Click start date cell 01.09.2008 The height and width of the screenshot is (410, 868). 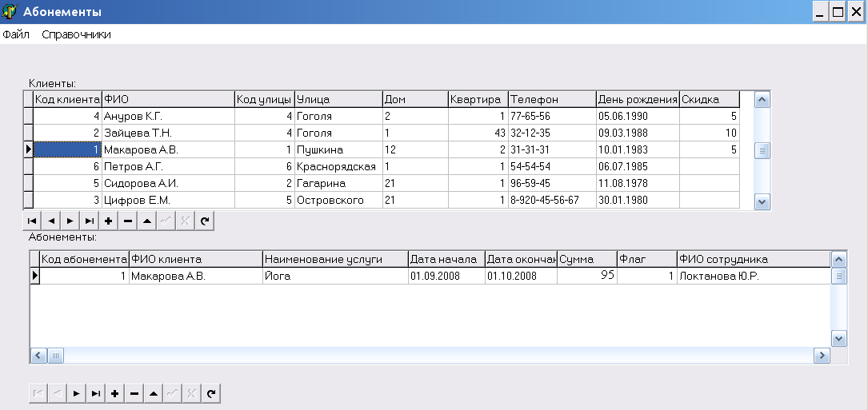(446, 276)
